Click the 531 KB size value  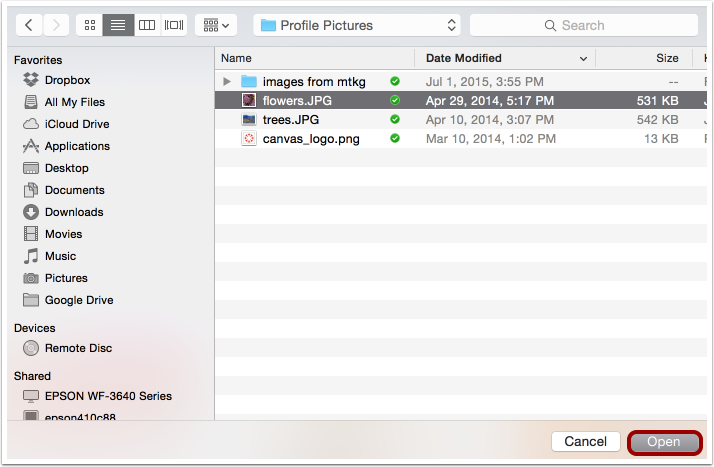(x=658, y=101)
